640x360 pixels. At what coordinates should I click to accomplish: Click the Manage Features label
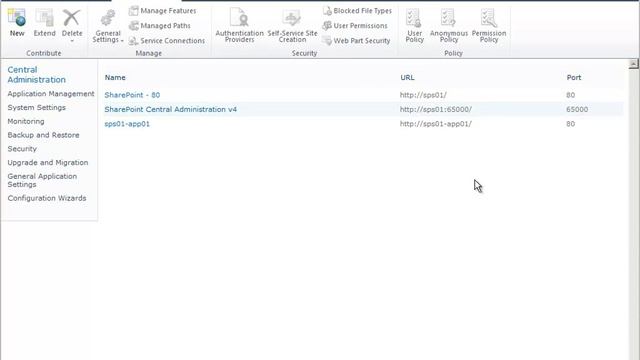coord(168,11)
